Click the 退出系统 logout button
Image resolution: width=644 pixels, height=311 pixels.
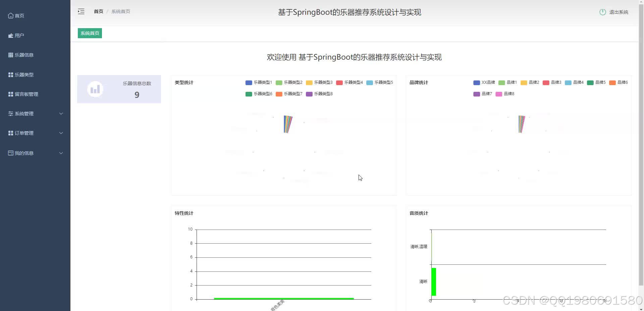(x=619, y=12)
